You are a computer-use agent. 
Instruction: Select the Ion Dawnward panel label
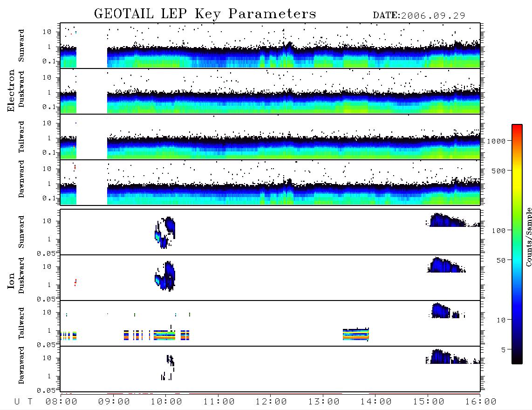(21, 365)
